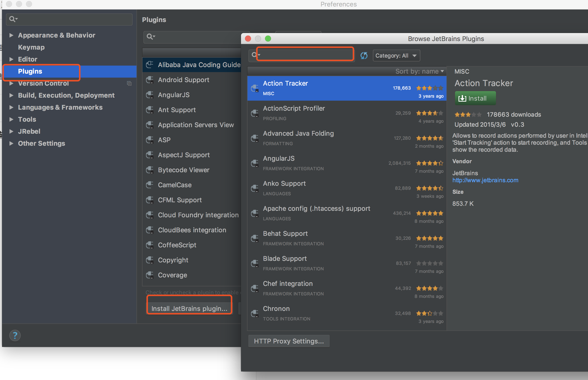Click the plugin icon beside Coverage
Screen dimensions: 588x380
(x=150, y=275)
